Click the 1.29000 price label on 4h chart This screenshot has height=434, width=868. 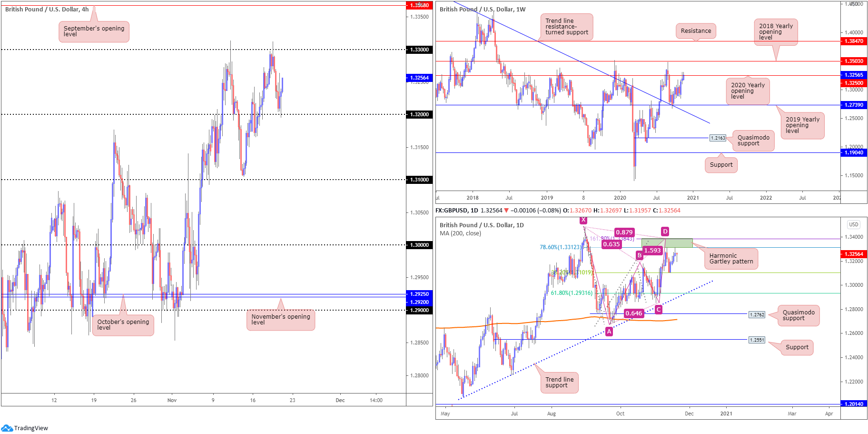click(419, 310)
